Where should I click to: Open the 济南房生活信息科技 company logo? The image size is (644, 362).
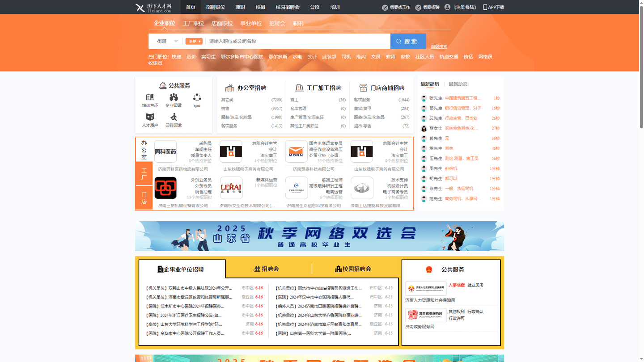296,188
